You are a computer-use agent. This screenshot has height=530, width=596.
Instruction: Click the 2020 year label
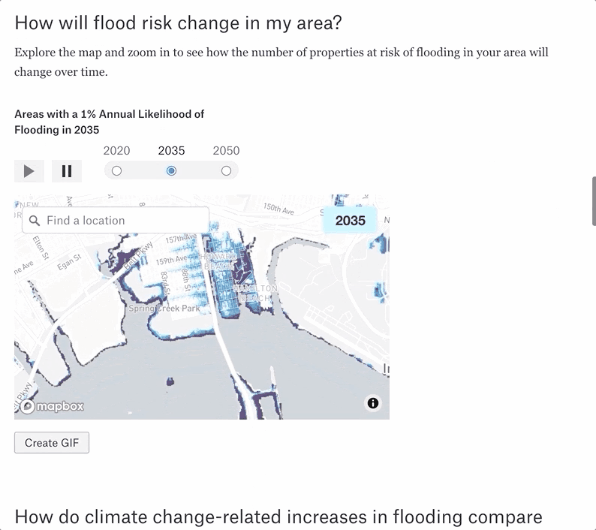coord(117,151)
